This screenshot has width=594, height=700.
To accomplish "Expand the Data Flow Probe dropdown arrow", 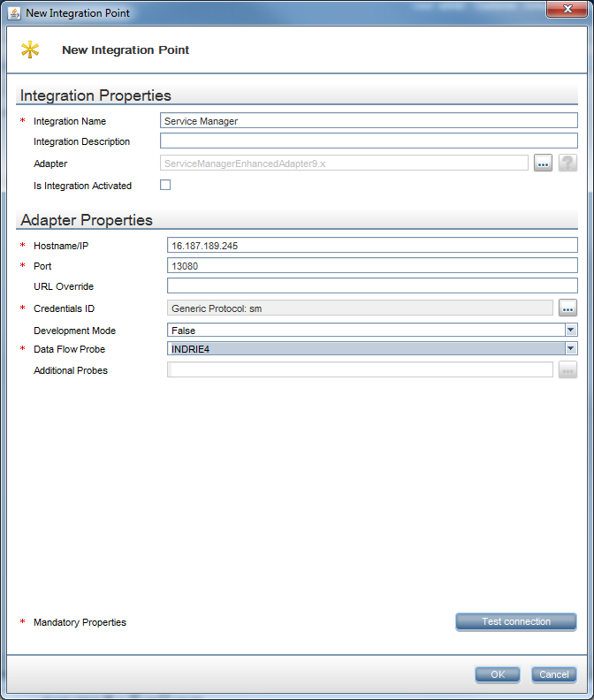I will tap(571, 348).
